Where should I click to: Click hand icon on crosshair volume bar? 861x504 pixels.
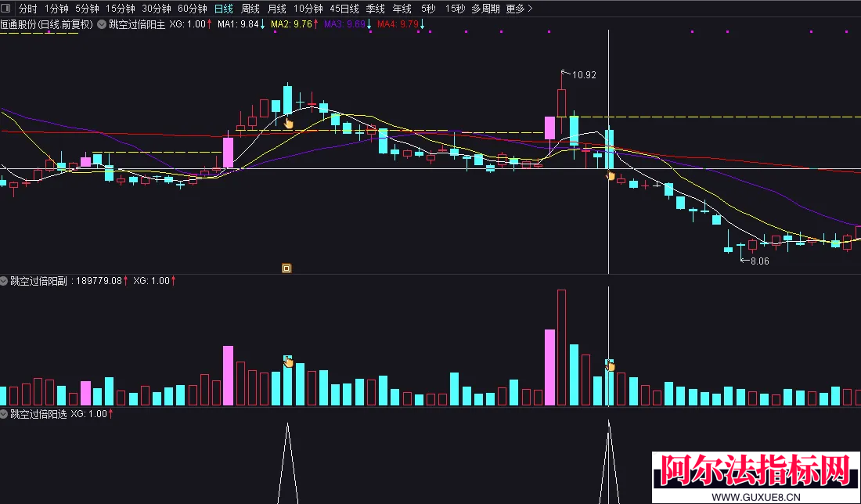pyautogui.click(x=610, y=365)
